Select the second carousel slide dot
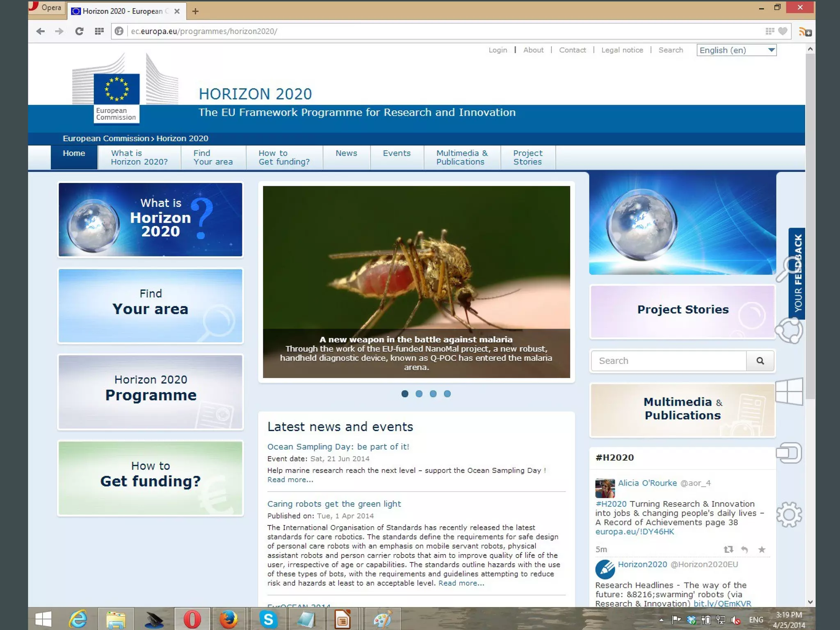This screenshot has width=840, height=630. coord(419,394)
